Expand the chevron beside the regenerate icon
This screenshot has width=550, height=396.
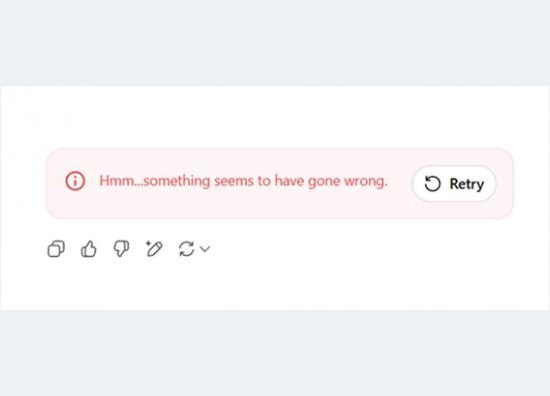205,249
